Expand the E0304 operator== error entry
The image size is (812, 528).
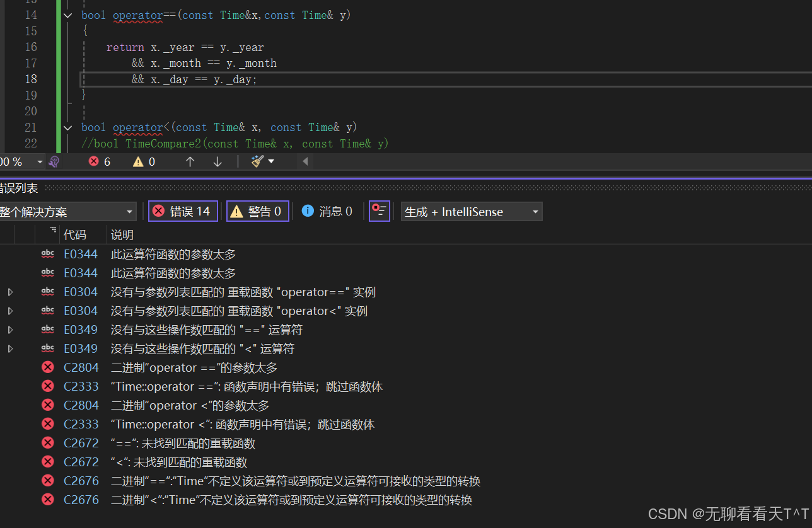coord(10,291)
